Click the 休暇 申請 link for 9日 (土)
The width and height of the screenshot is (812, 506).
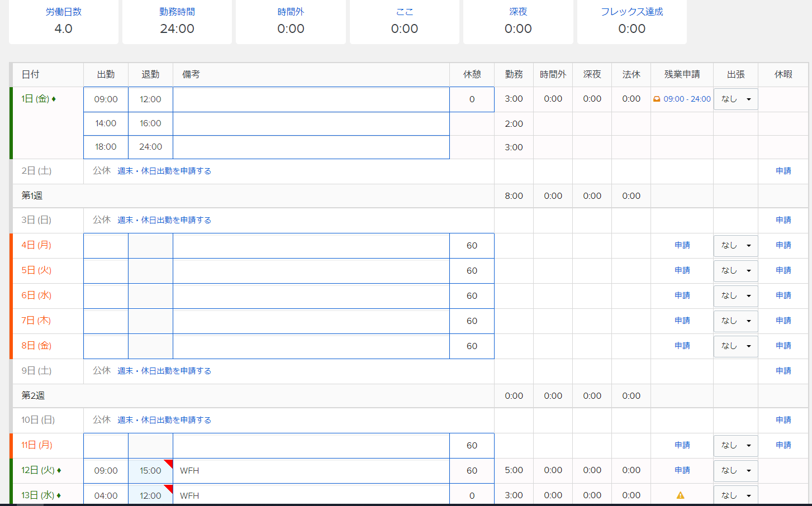click(x=783, y=371)
